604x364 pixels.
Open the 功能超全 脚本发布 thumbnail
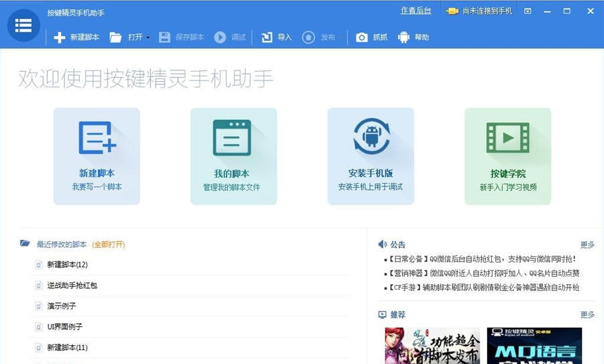click(x=432, y=345)
